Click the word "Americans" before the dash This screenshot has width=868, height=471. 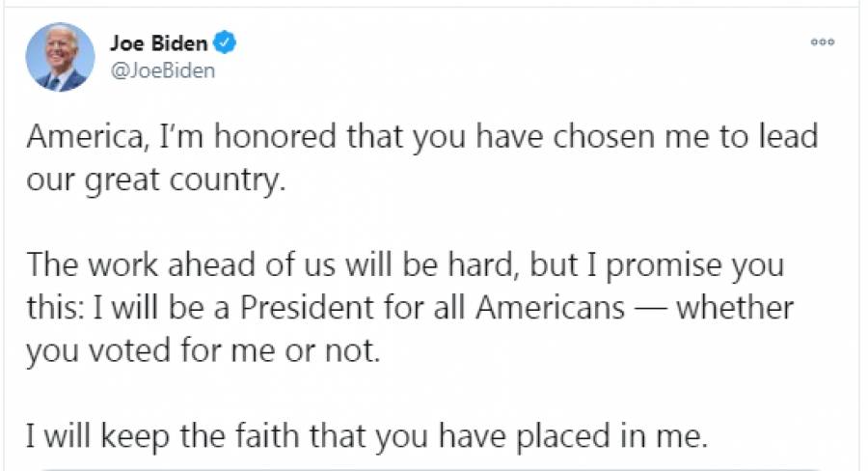point(551,309)
